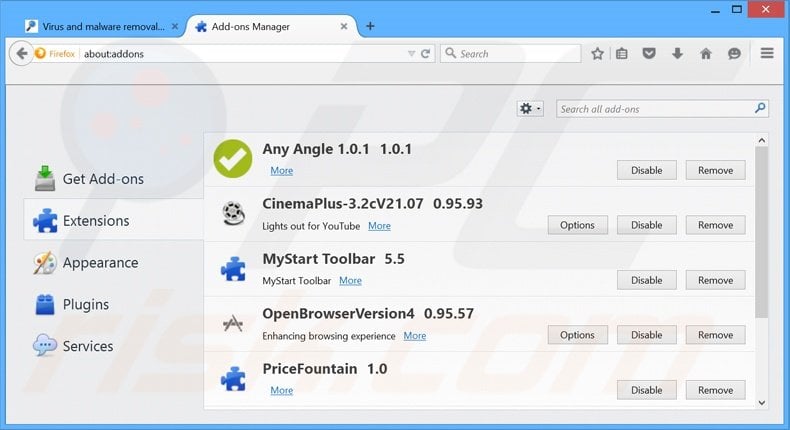This screenshot has height=430, width=790.
Task: Open the hamburger menu
Action: coord(767,53)
